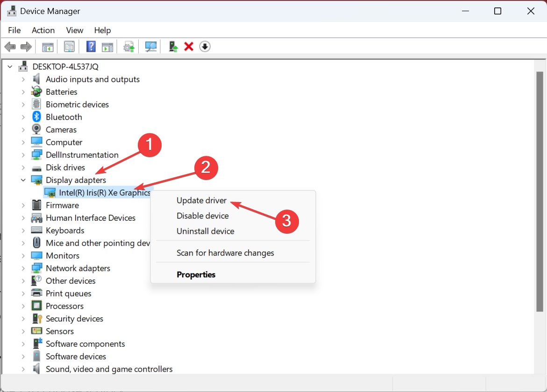Click the Mice and other pointing devices icon
Screen dimensions: 547x392
pos(36,243)
